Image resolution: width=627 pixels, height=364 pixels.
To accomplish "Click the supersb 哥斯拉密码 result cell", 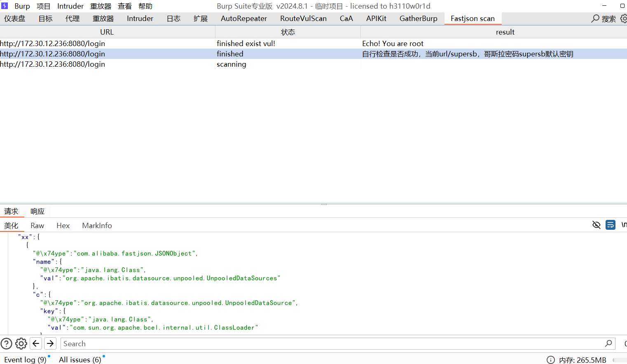I will click(494, 54).
